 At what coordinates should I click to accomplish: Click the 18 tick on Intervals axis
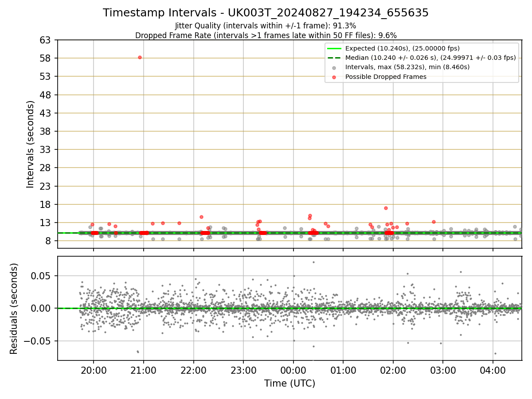[46, 204]
